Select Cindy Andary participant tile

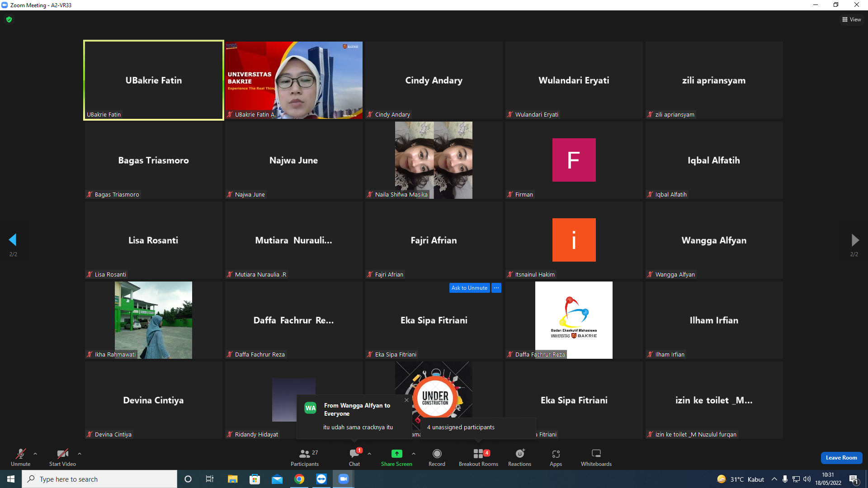pos(434,80)
